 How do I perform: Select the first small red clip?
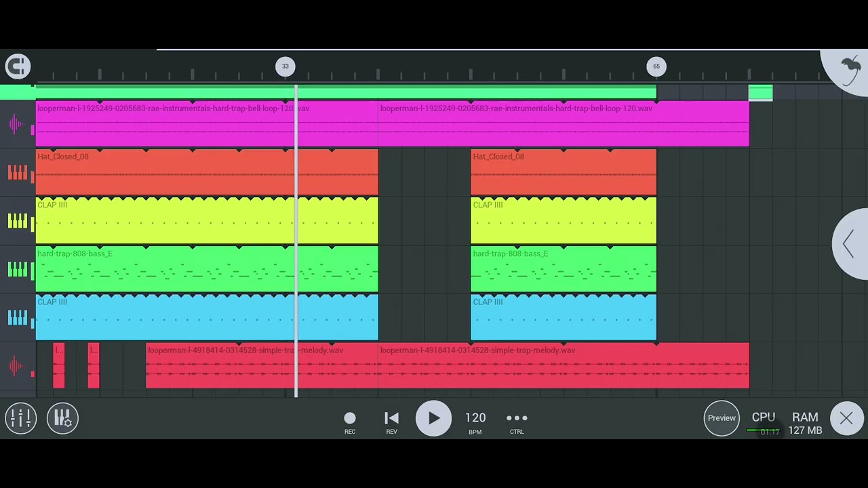click(59, 367)
